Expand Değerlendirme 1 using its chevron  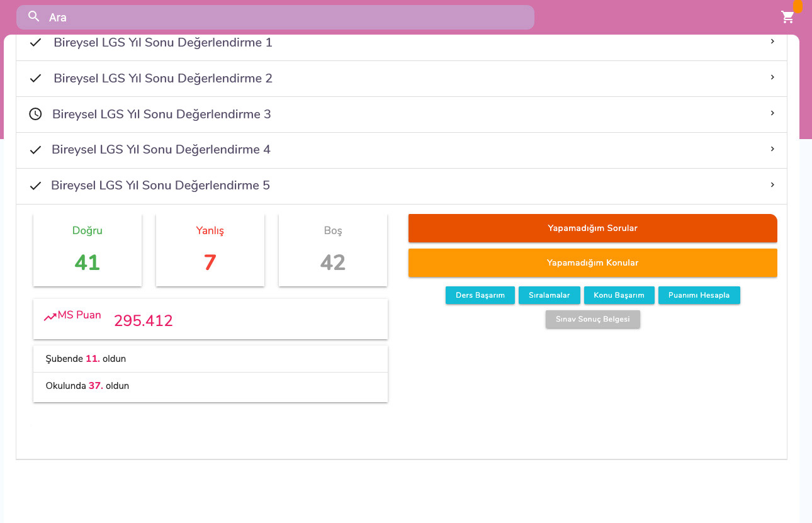click(772, 42)
